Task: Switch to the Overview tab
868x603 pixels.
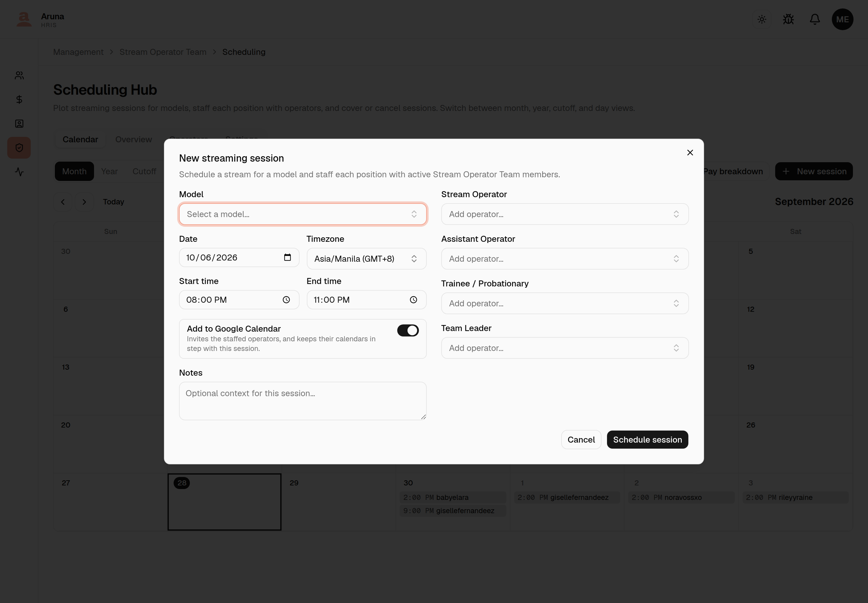Action: [x=133, y=139]
